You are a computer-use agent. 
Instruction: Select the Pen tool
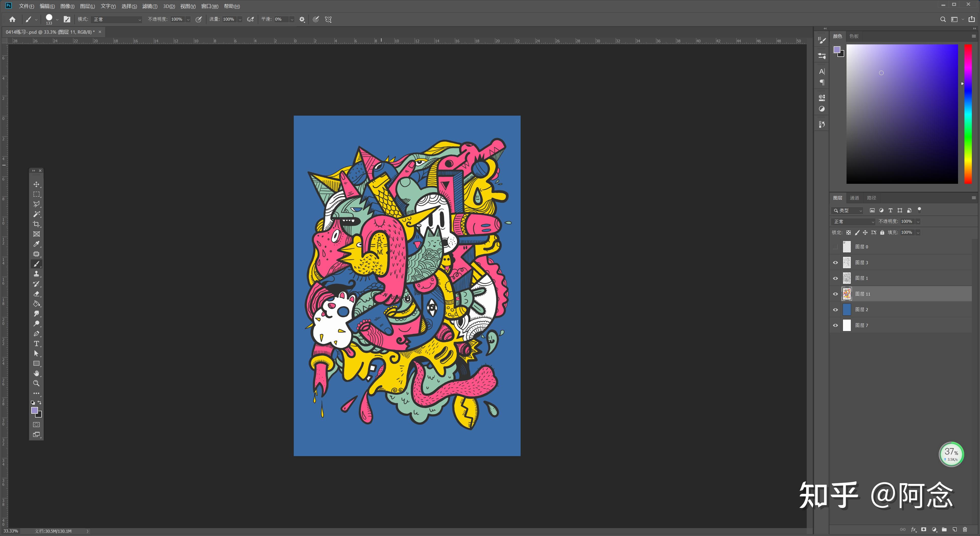[x=36, y=334]
